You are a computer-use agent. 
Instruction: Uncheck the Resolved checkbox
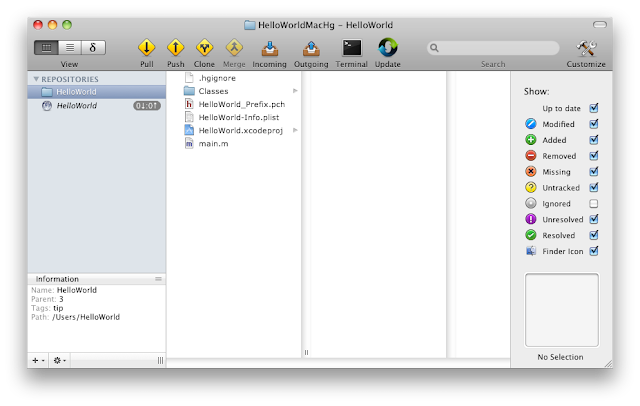pyautogui.click(x=594, y=235)
